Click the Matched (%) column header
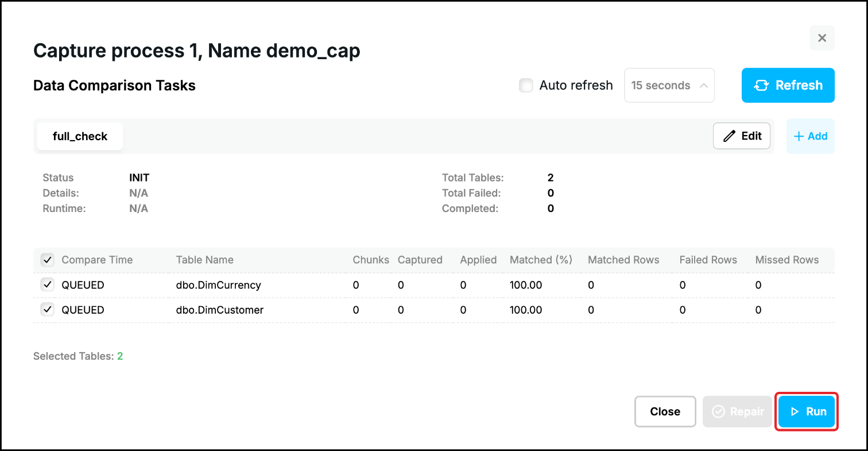The height and width of the screenshot is (451, 868). 541,260
